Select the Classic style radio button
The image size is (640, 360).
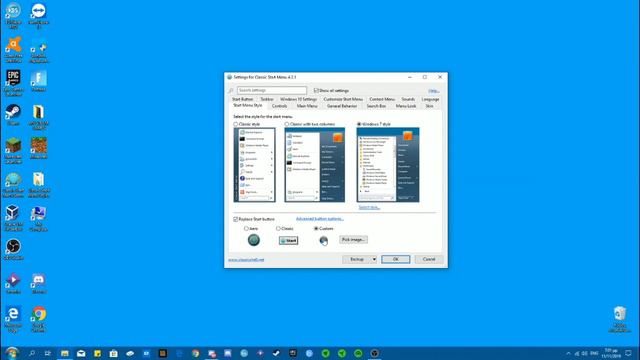click(236, 124)
